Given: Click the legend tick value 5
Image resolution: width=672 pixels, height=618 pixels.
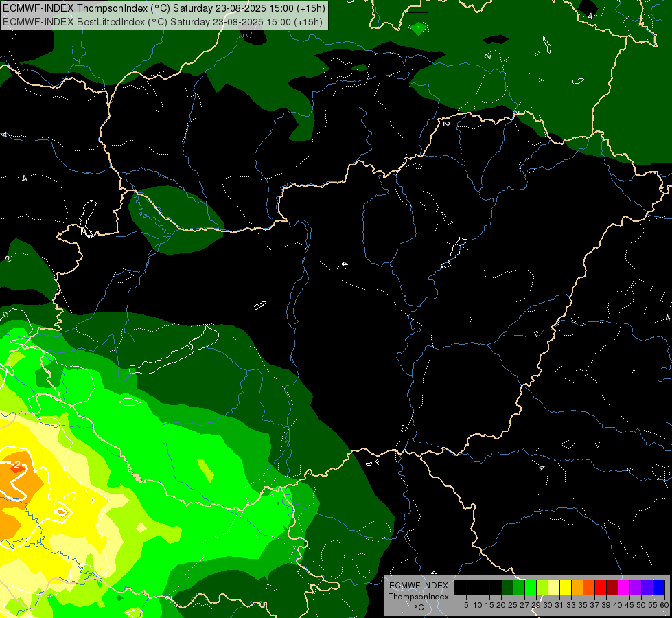Looking at the screenshot, I should (466, 605).
